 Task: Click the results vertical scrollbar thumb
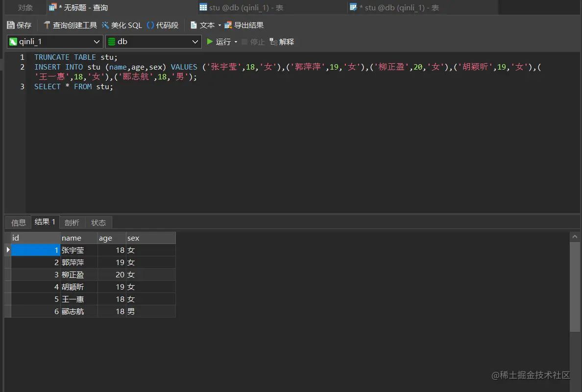575,287
